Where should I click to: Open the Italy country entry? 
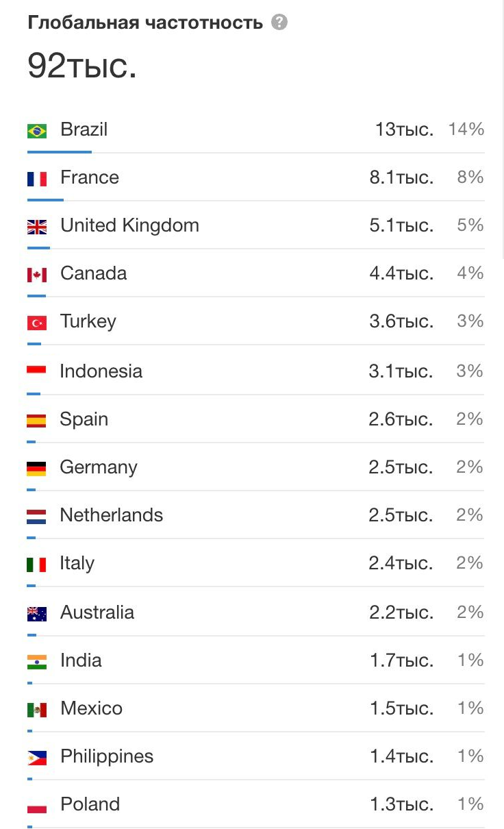click(x=77, y=563)
